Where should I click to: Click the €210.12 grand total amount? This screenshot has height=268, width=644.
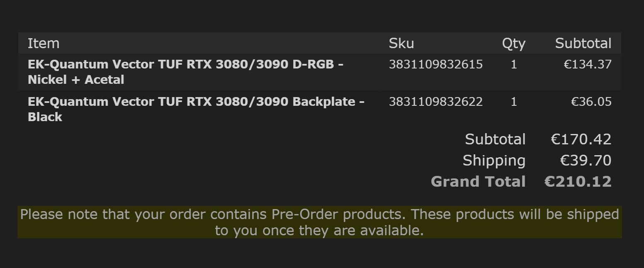(x=578, y=182)
